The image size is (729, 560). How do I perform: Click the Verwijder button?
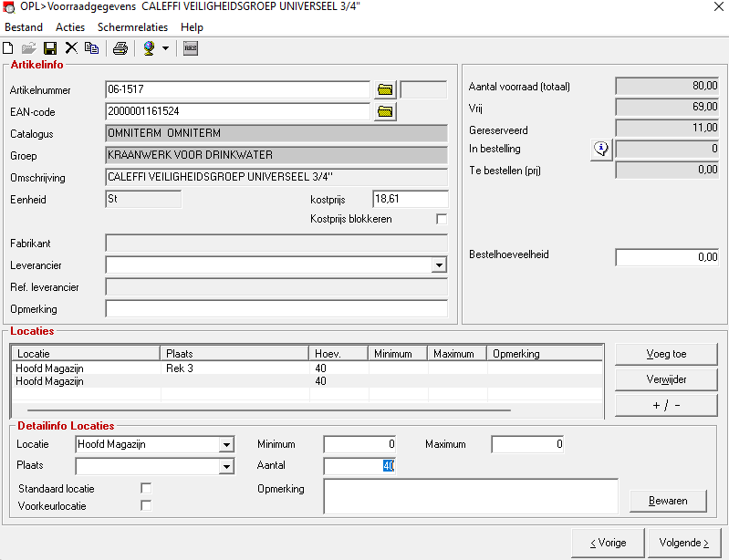tap(666, 379)
